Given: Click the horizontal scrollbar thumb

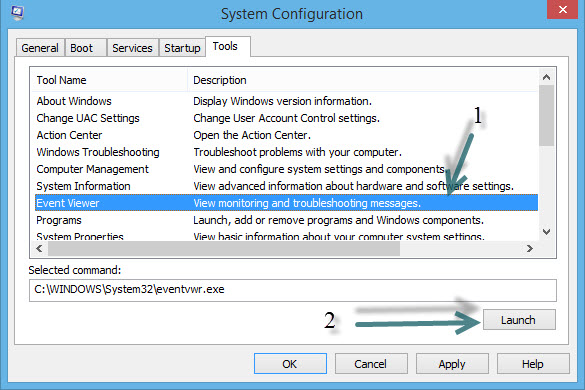Looking at the screenshot, I should click(x=224, y=249).
